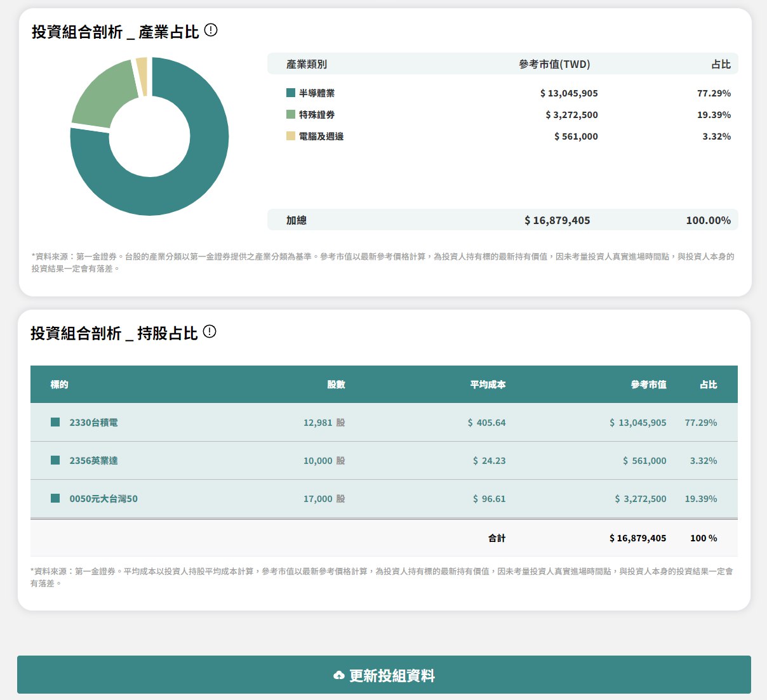Click 電腦及週邊 yellow legend swatch
Screen dimensions: 767x700
(291, 136)
